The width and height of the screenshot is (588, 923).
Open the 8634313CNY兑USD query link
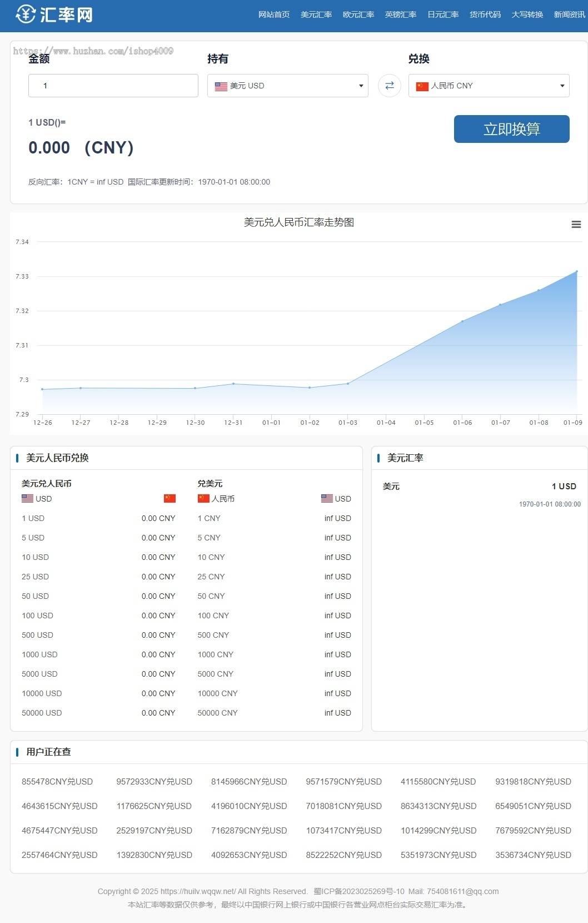click(438, 806)
